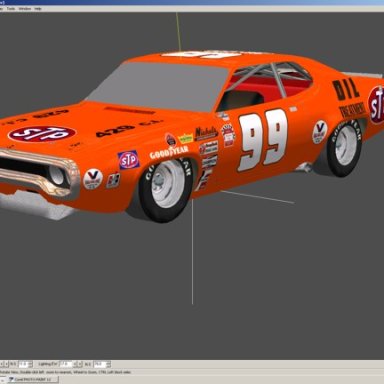Click the STP oval logo on the hood
The image size is (384, 384).
point(42,134)
